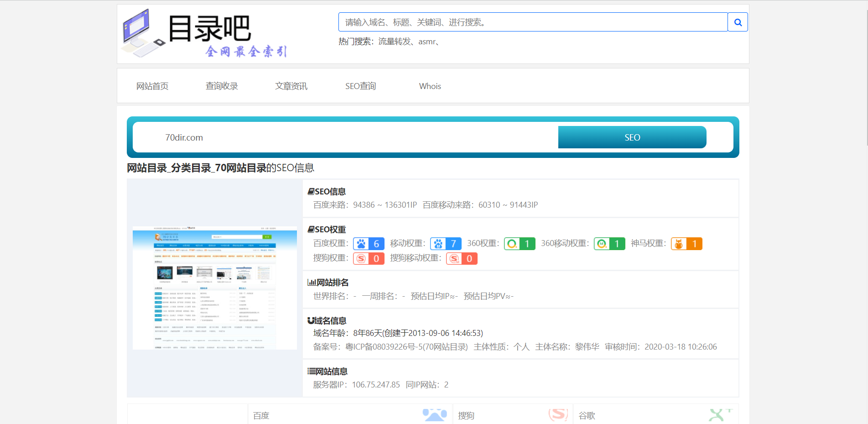This screenshot has width=868, height=424.
Task: Click the magnifier search button
Action: [x=738, y=22]
